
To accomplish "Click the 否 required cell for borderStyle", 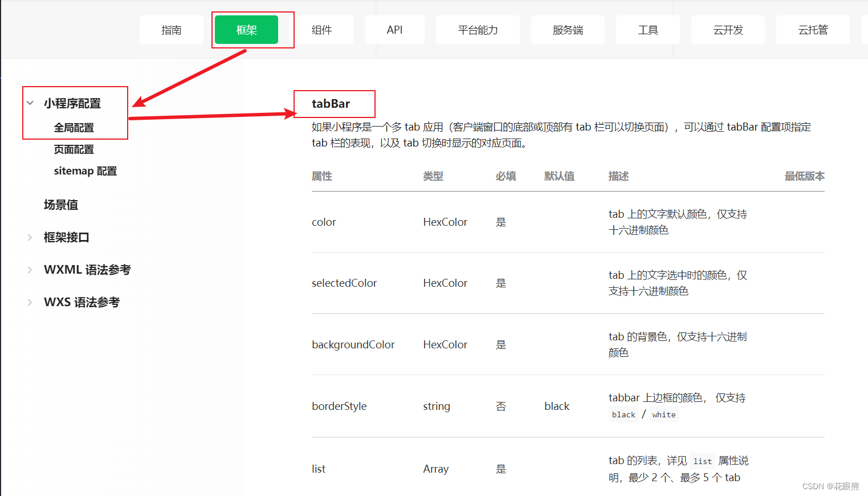I will click(x=501, y=406).
